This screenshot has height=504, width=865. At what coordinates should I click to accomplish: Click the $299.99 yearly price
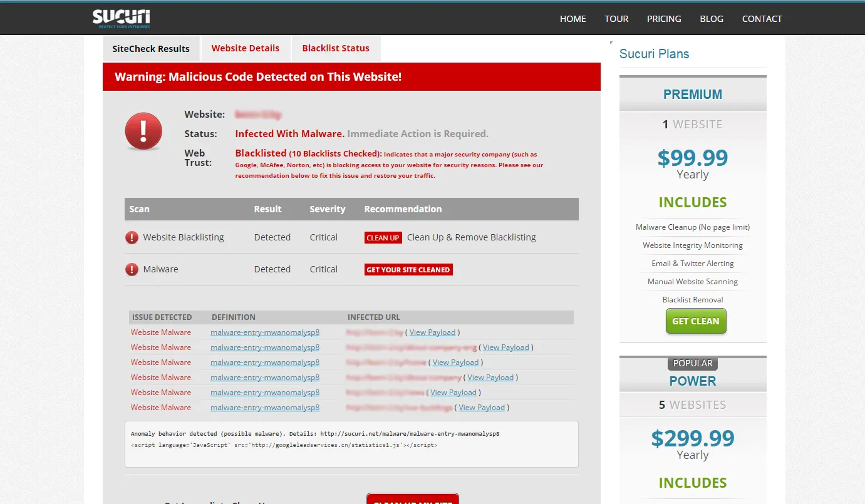coord(693,438)
